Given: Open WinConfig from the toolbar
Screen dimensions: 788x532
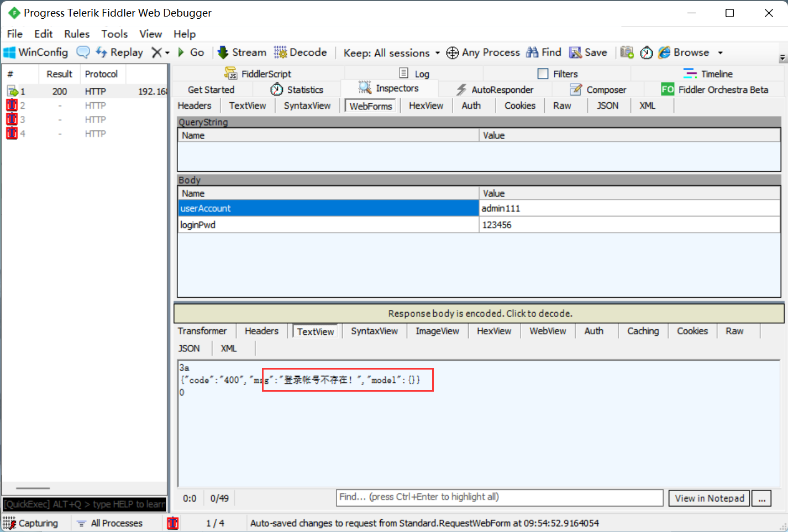Looking at the screenshot, I should tap(36, 52).
